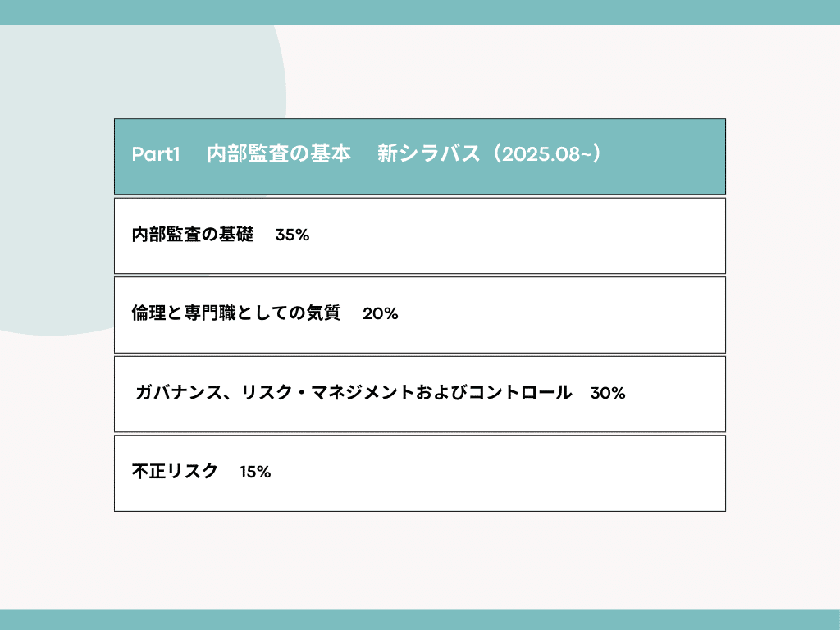The width and height of the screenshot is (840, 630).
Task: Click the teal bar at the bottom edge
Action: coord(420,619)
